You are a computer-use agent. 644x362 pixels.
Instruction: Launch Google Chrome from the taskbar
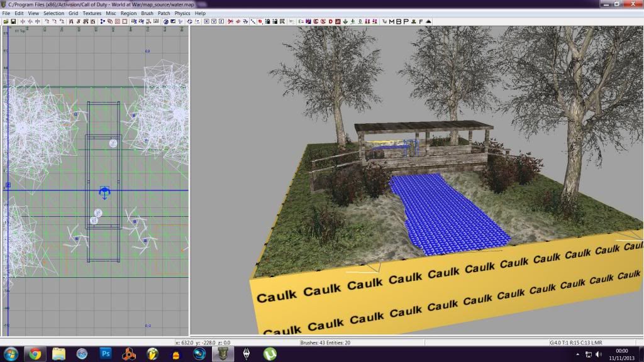click(35, 354)
